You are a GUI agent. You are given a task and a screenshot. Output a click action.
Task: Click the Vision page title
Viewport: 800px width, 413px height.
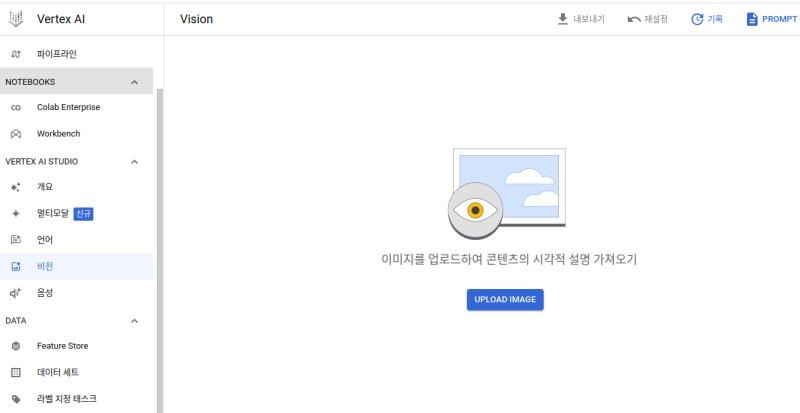click(x=196, y=19)
